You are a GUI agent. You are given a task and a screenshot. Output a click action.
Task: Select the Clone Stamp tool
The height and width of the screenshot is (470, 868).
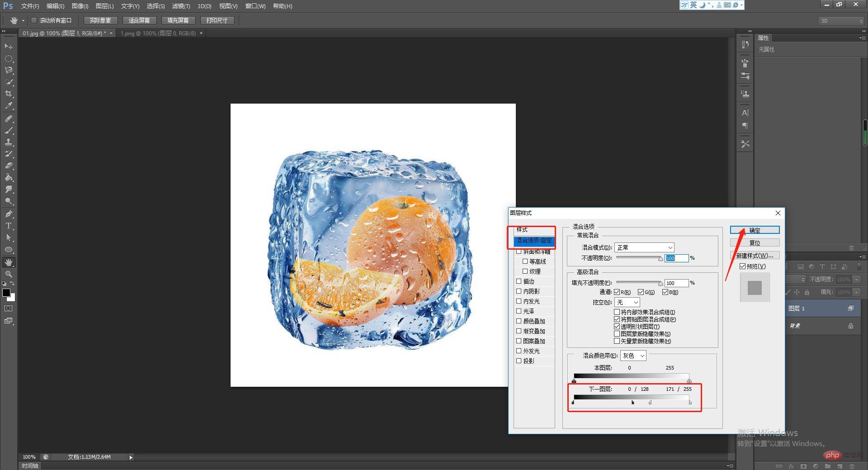9,142
